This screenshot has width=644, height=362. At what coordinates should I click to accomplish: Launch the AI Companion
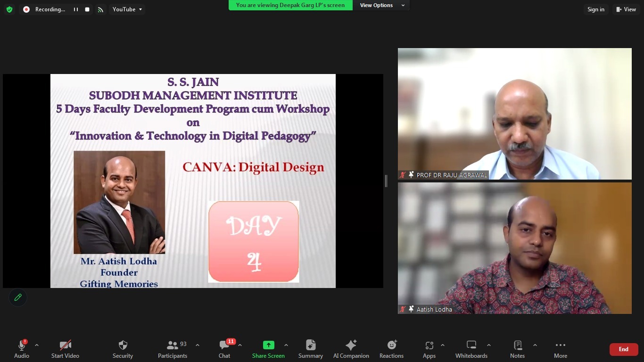(x=351, y=349)
